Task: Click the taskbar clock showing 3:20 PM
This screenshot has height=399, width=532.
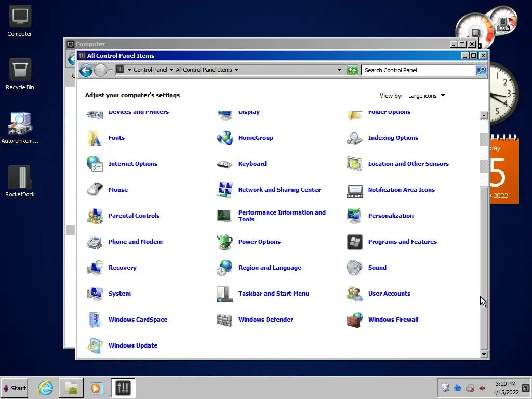Action: (x=506, y=388)
